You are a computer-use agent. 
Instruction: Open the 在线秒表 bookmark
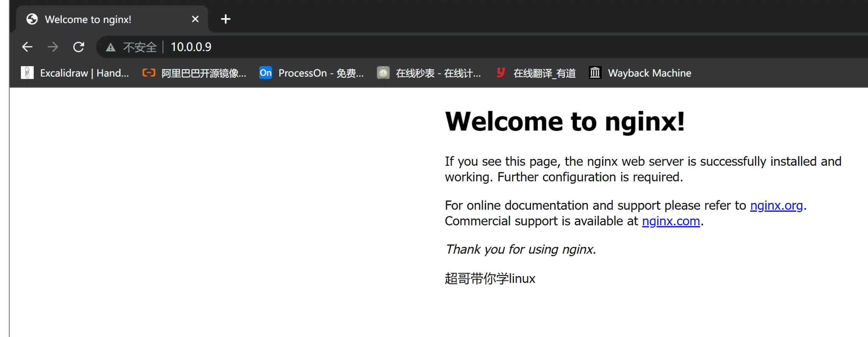(x=429, y=73)
